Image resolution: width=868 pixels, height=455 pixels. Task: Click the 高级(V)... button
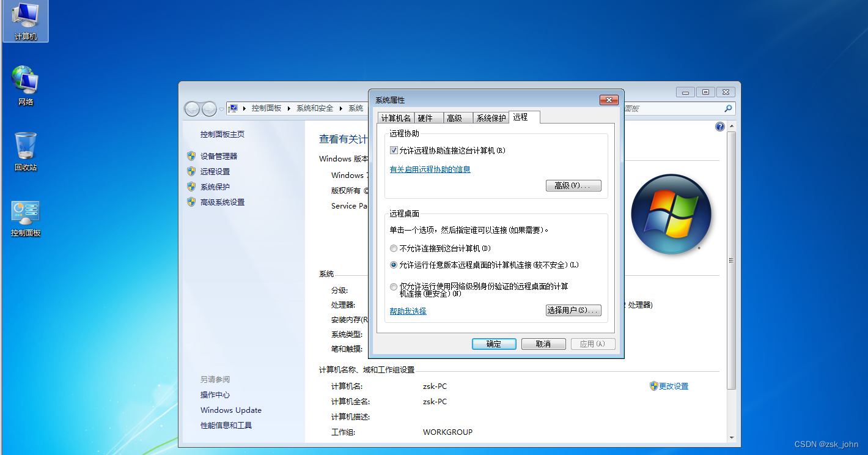tap(573, 185)
